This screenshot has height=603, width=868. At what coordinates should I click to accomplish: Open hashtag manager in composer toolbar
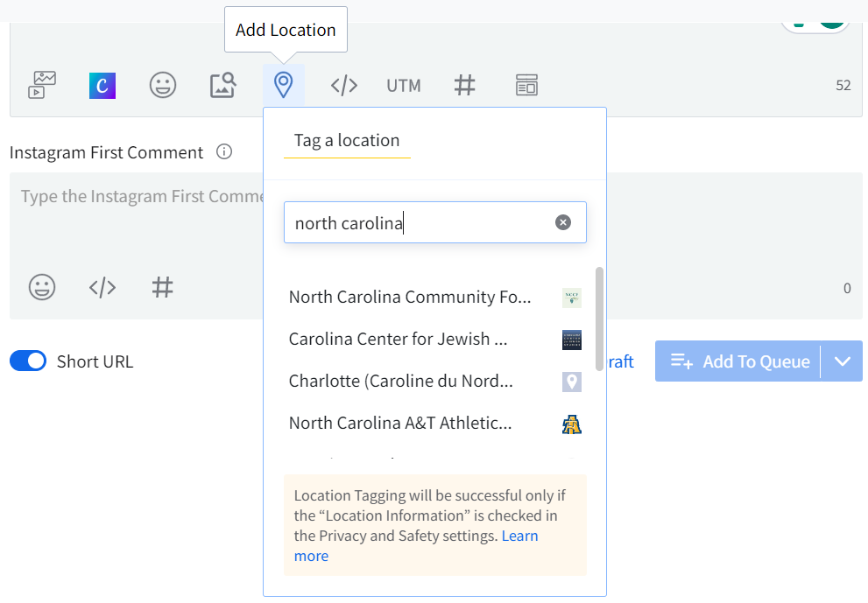[x=464, y=85]
